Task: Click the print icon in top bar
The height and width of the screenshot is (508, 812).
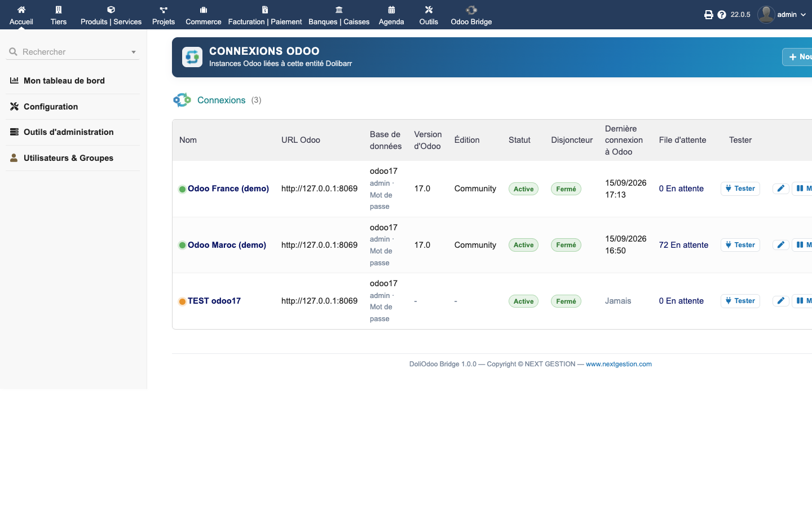Action: click(709, 15)
